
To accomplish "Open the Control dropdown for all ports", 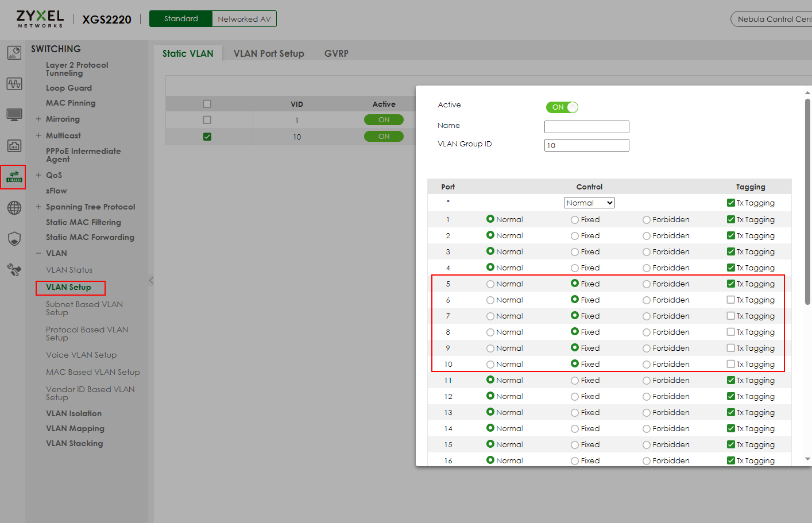I will tap(589, 203).
